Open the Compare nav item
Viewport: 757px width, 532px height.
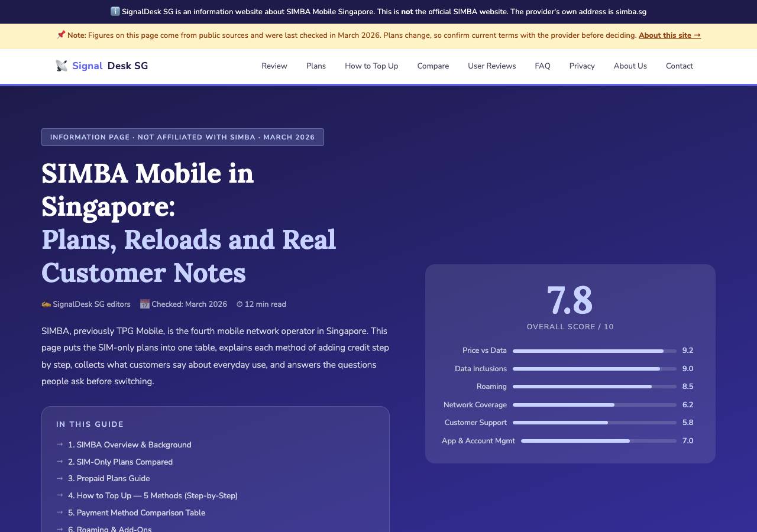pyautogui.click(x=433, y=66)
